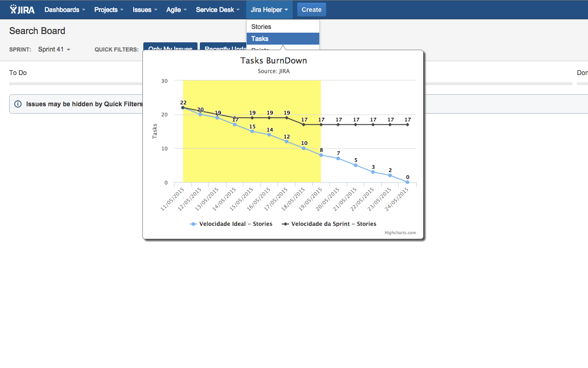Viewport: 588px width, 368px height.
Task: Toggle the Only My Issues quick filter
Action: (x=170, y=46)
